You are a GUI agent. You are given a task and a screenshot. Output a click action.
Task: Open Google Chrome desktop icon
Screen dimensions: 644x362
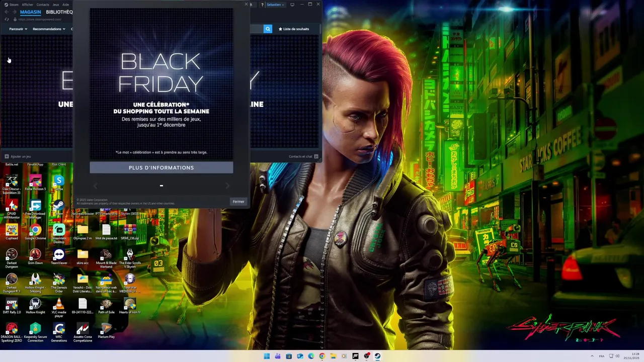pos(35,232)
